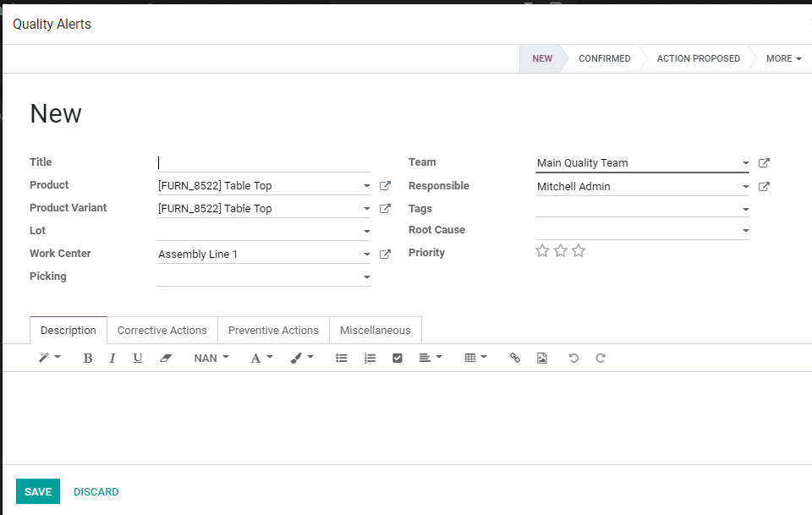812x515 pixels.
Task: Open the brush highlight color menu
Action: pyautogui.click(x=302, y=358)
